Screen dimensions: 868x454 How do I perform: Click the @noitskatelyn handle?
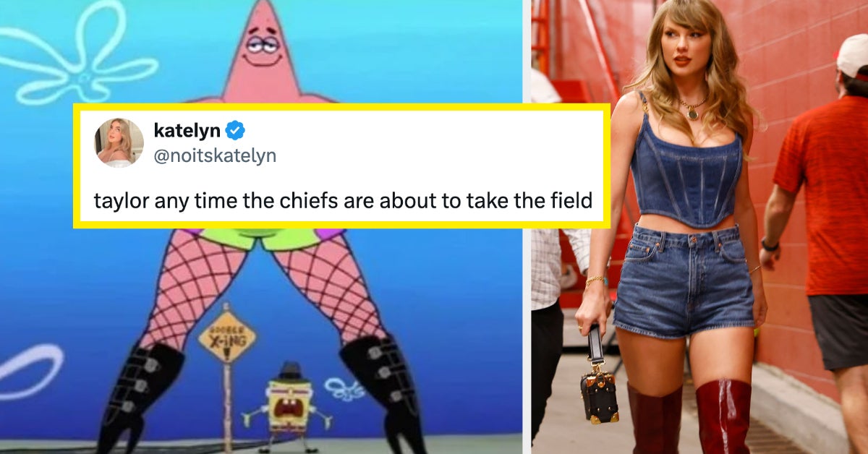tap(215, 155)
